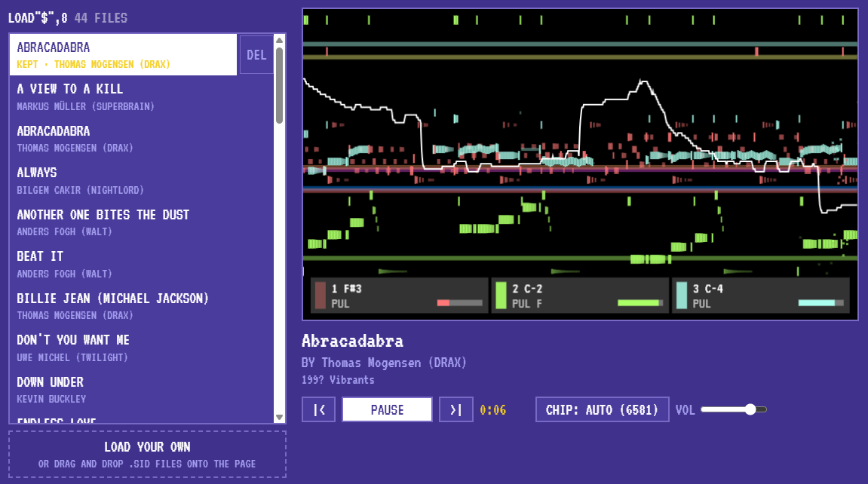Screen dimensions: 868x484
Task: Select the Beat It track
Action: point(141,265)
